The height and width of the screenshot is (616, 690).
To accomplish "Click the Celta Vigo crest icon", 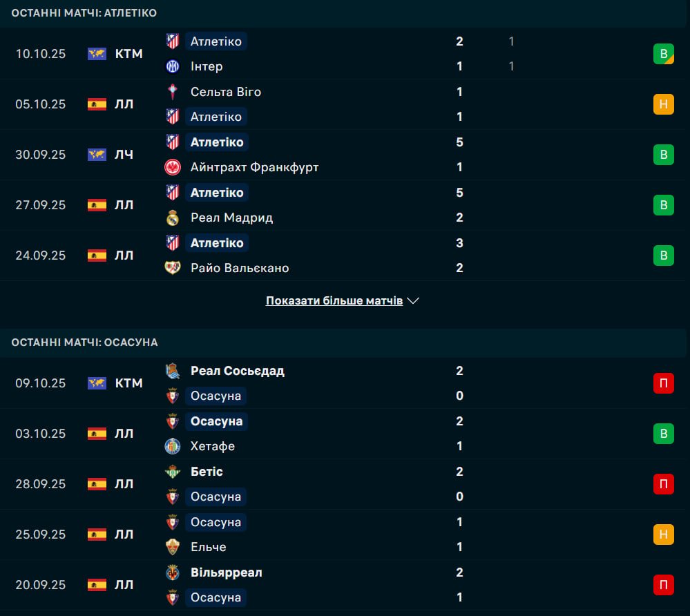I will 172,91.
